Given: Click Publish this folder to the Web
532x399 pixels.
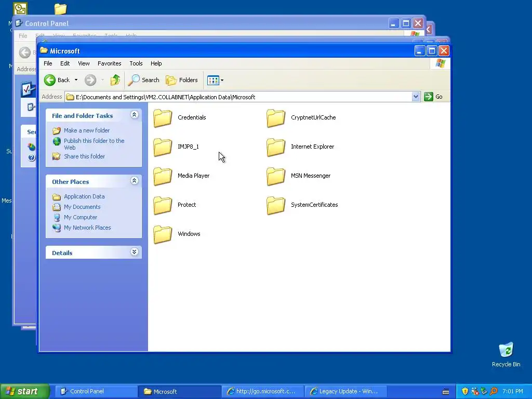Looking at the screenshot, I should coord(94,144).
